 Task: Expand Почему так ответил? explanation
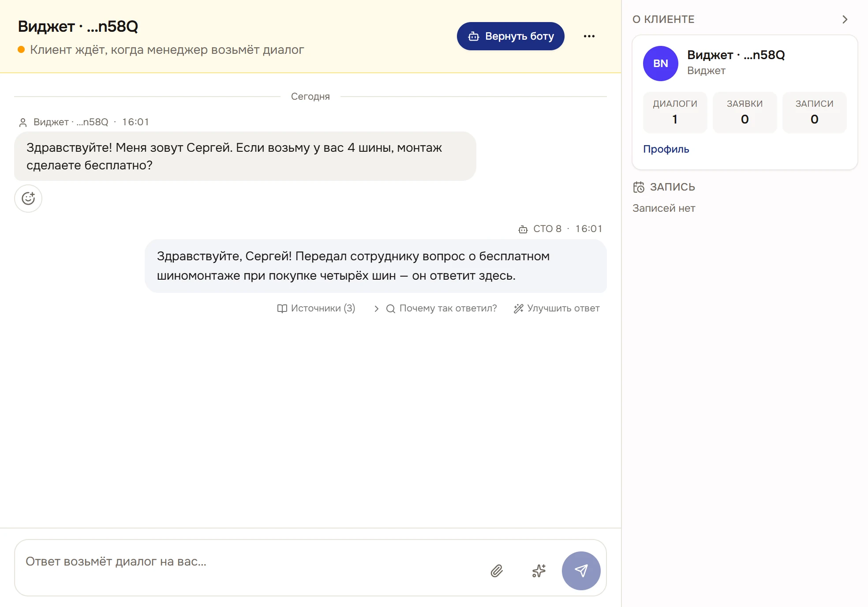(435, 308)
